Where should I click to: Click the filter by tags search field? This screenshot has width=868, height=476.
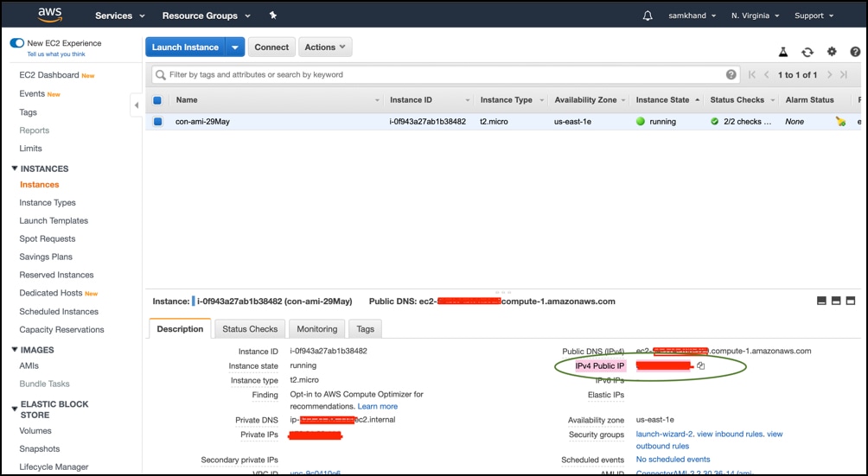441,75
